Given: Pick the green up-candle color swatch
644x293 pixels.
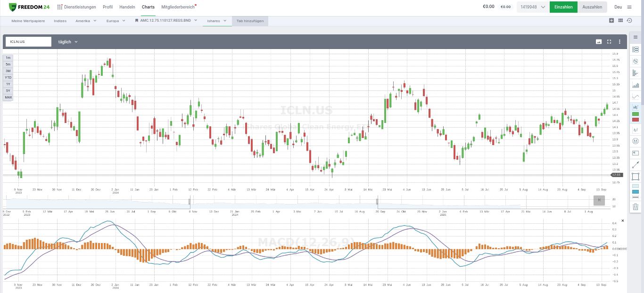Looking at the screenshot, I should (635, 114).
